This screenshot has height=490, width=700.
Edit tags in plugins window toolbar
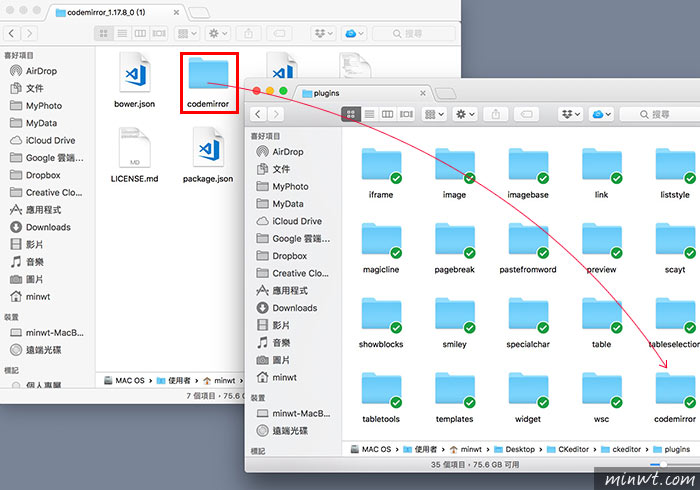(526, 114)
